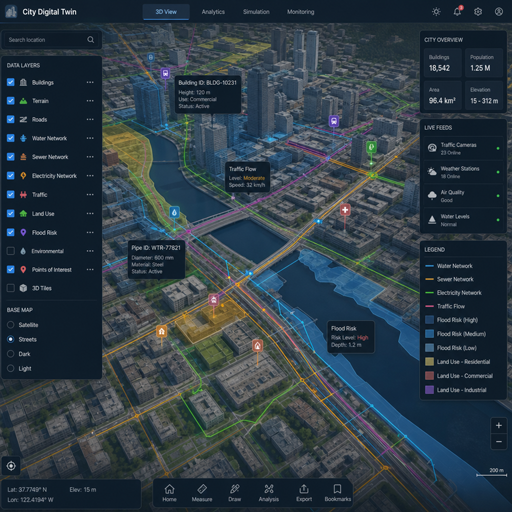Image resolution: width=512 pixels, height=512 pixels.
Task: Click the search magnifier icon
Action: pyautogui.click(x=90, y=40)
